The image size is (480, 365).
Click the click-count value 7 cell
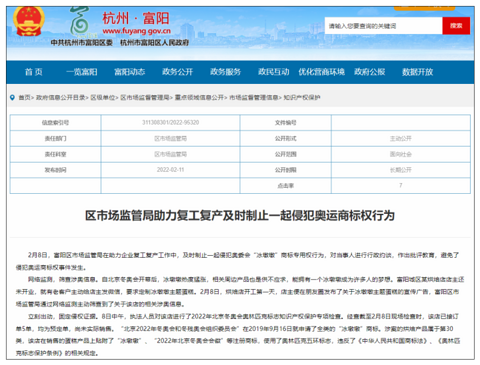401,186
